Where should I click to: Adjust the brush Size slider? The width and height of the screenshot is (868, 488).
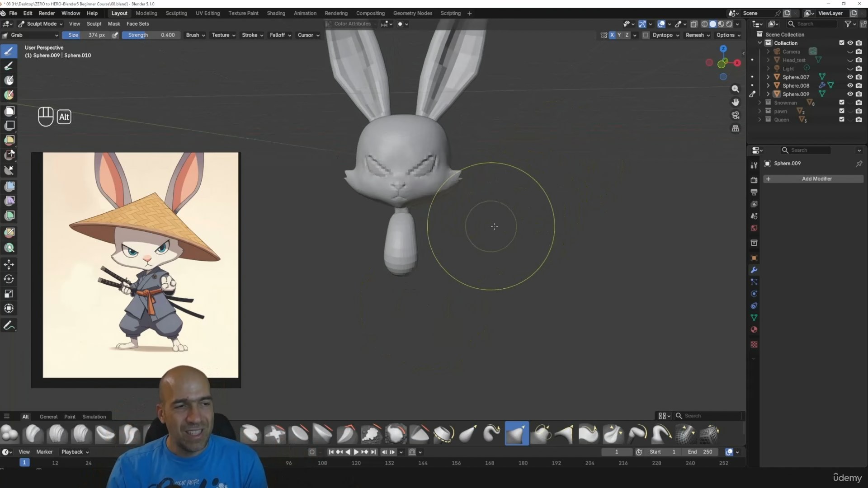[86, 35]
